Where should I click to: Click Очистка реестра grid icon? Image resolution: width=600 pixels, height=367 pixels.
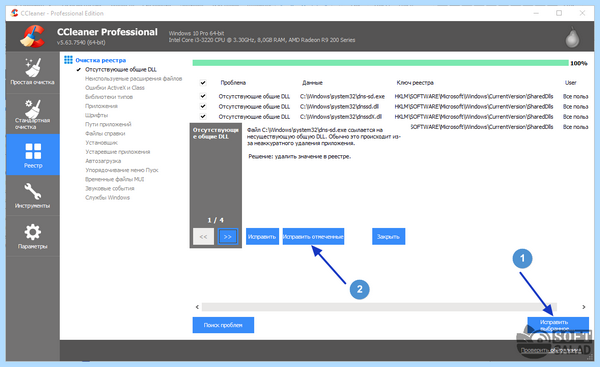pos(68,60)
